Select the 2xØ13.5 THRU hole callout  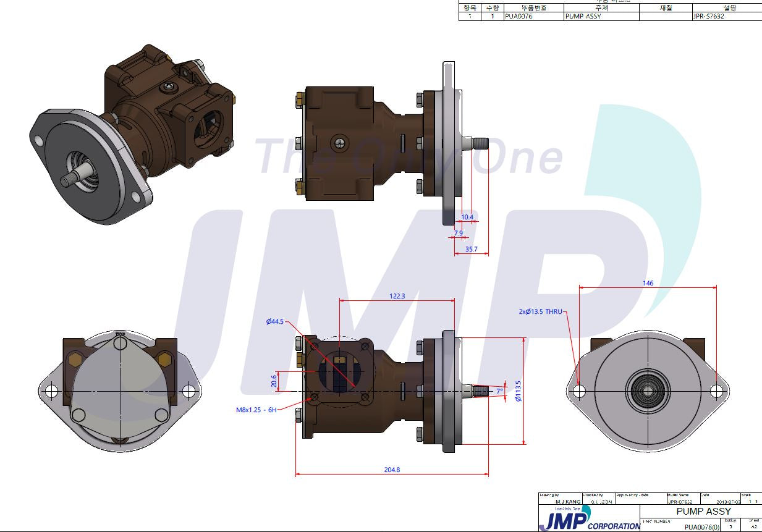[x=541, y=312]
